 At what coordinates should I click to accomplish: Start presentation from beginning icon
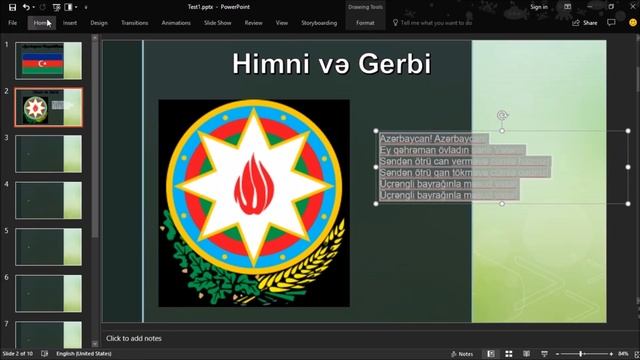tap(56, 7)
